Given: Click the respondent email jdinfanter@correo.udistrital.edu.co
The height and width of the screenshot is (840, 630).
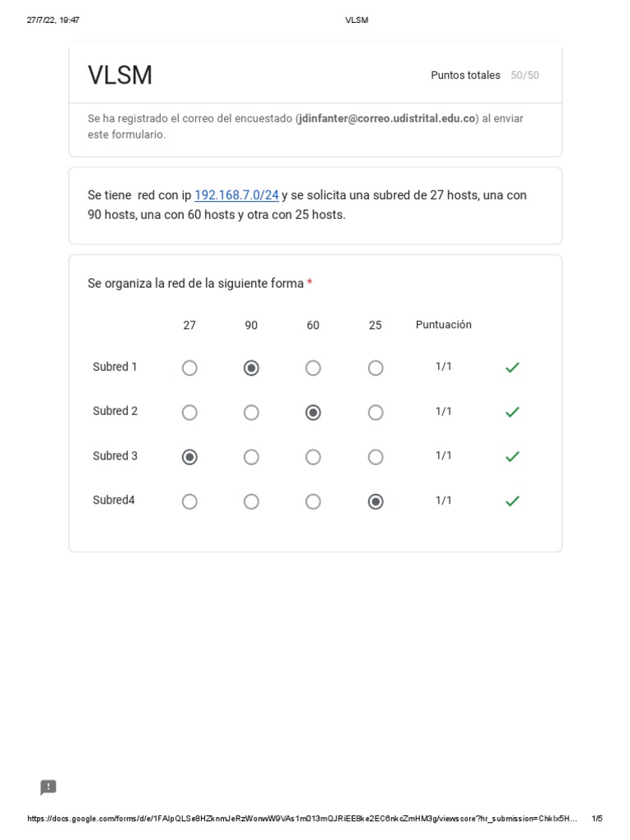Looking at the screenshot, I should coord(386,118).
